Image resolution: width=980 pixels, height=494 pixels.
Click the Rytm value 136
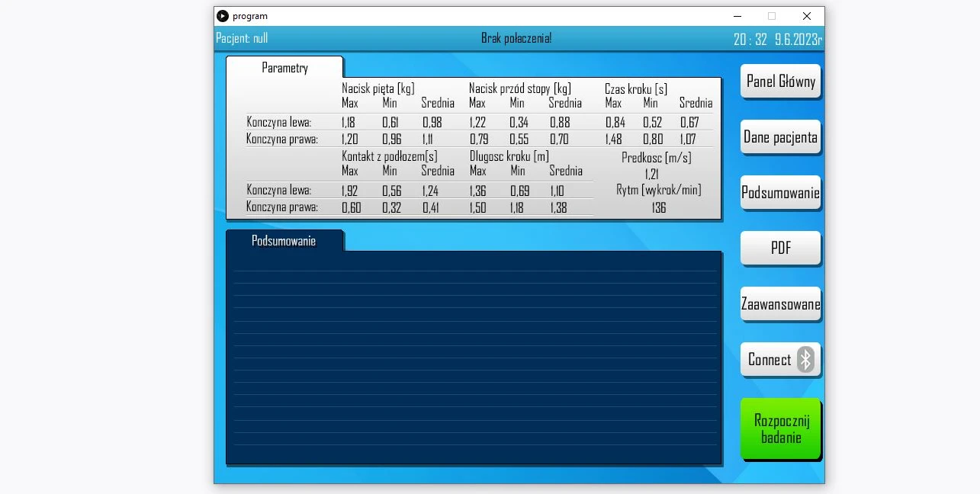coord(659,207)
